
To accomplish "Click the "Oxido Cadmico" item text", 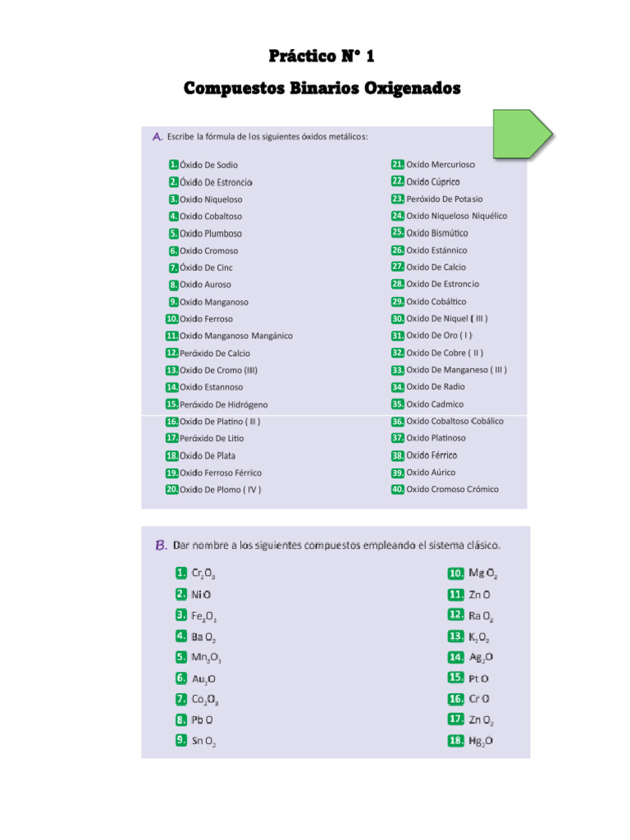I will pyautogui.click(x=435, y=404).
